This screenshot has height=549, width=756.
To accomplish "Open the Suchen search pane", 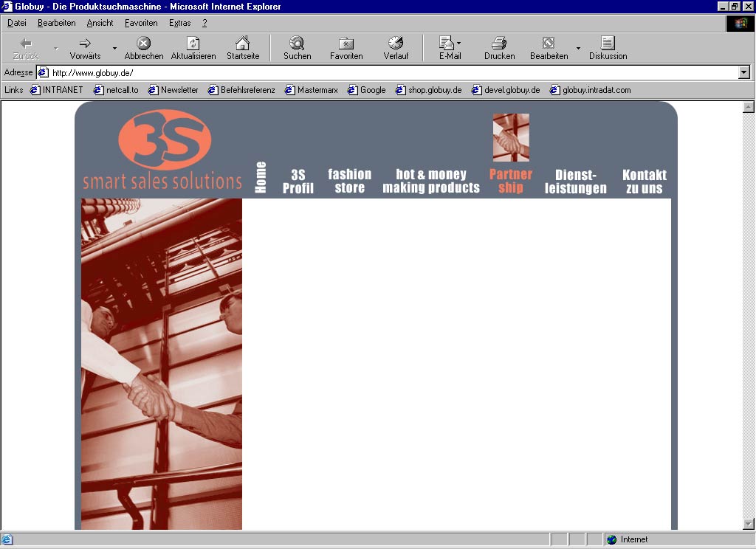I will coord(297,44).
